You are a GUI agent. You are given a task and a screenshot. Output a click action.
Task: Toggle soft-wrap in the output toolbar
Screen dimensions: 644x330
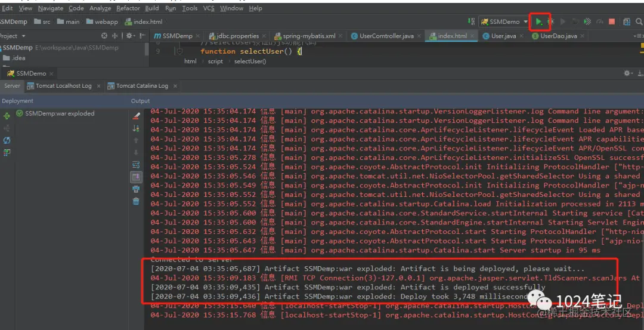(x=136, y=165)
